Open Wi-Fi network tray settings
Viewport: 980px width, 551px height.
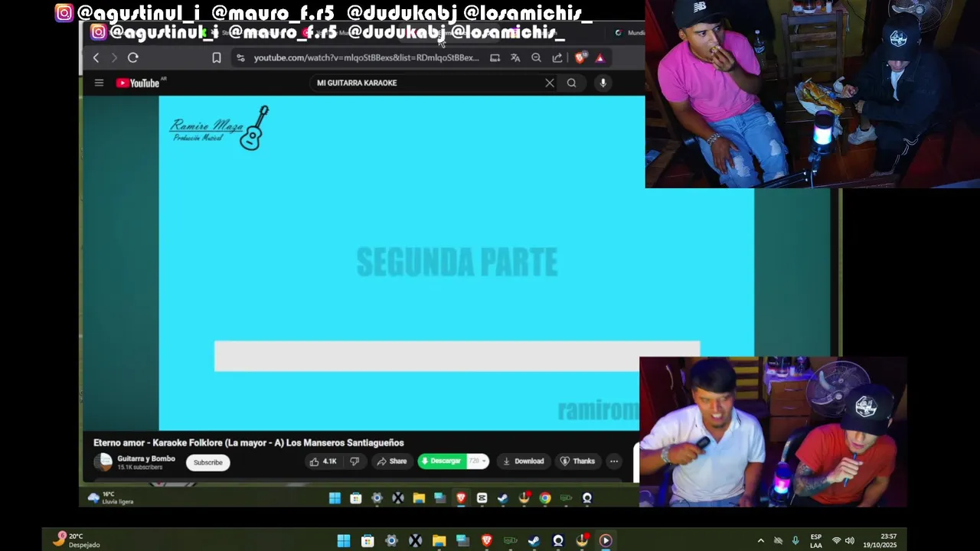click(x=836, y=541)
